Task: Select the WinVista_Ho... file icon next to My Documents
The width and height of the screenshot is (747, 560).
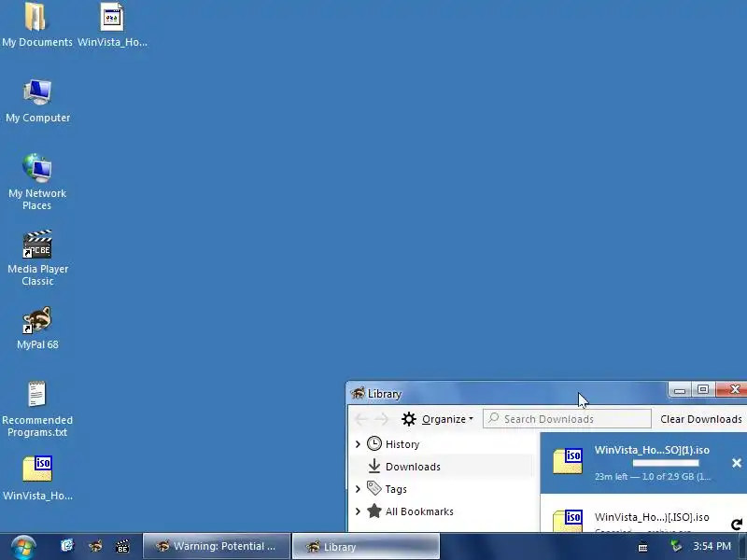Action: pyautogui.click(x=112, y=17)
